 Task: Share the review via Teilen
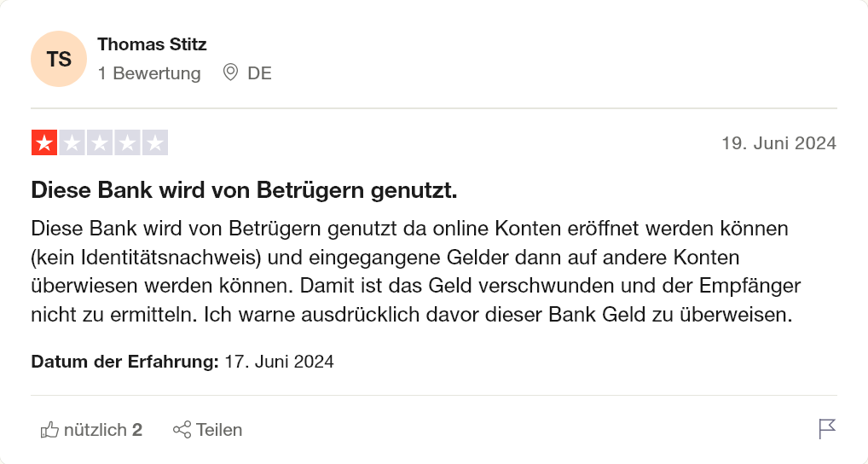pyautogui.click(x=207, y=430)
